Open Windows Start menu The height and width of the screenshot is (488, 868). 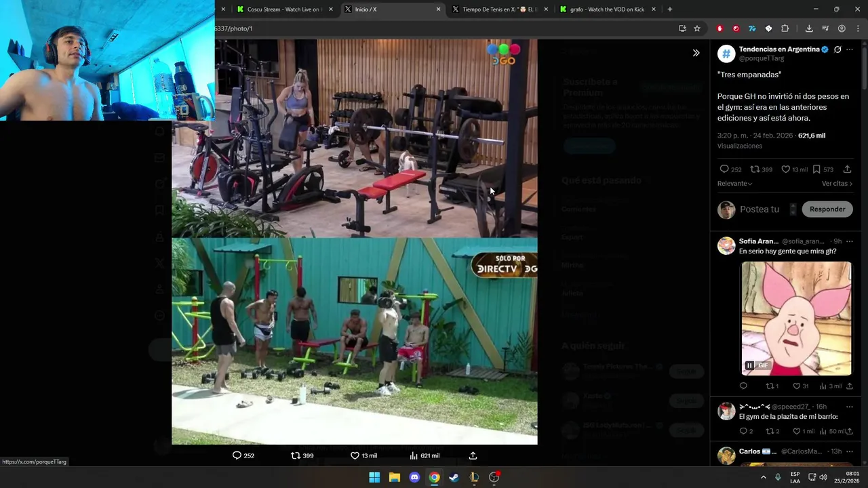374,477
